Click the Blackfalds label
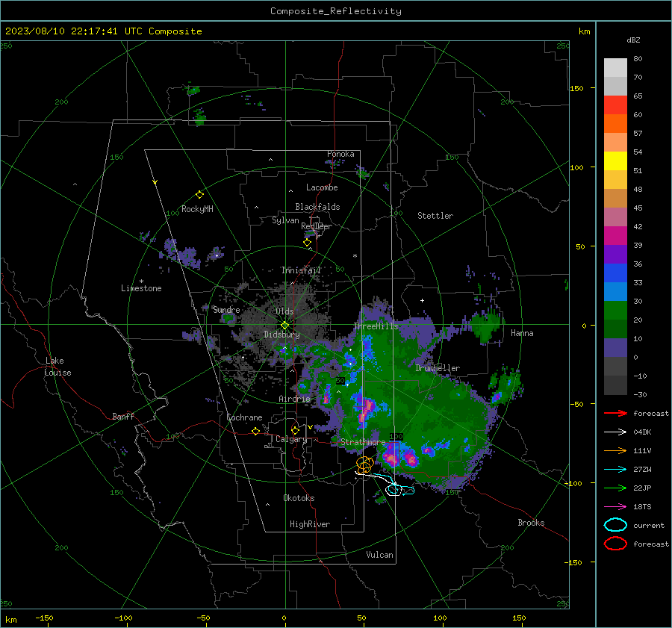 pyautogui.click(x=317, y=207)
